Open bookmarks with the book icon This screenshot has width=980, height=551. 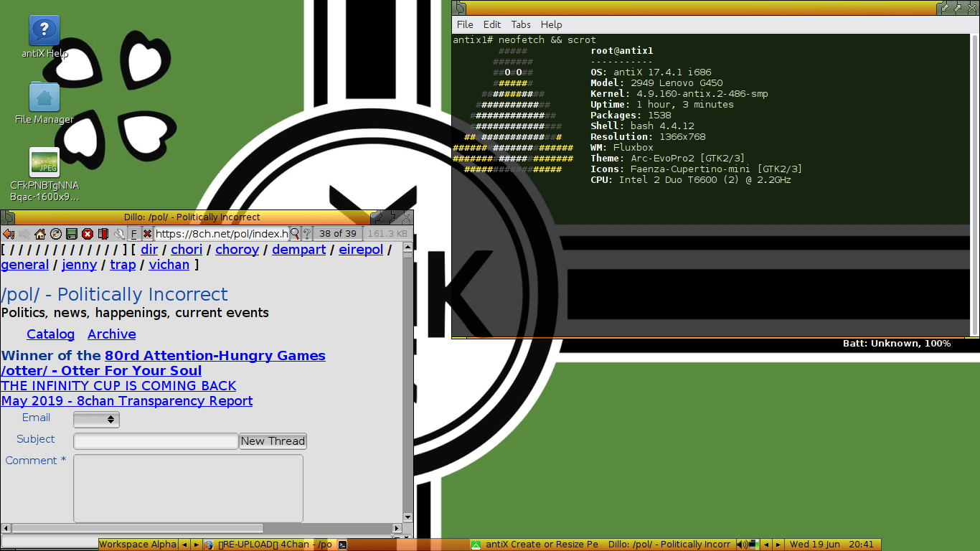(103, 233)
